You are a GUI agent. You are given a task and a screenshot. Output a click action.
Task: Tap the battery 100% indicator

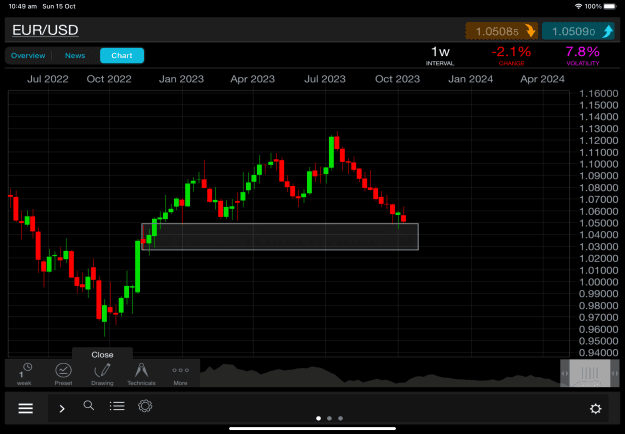point(601,6)
